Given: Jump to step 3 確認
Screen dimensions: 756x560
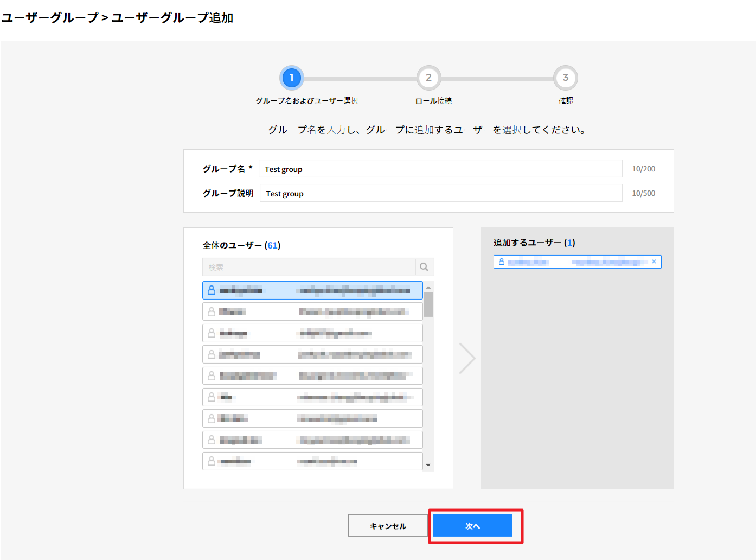Looking at the screenshot, I should pos(565,78).
